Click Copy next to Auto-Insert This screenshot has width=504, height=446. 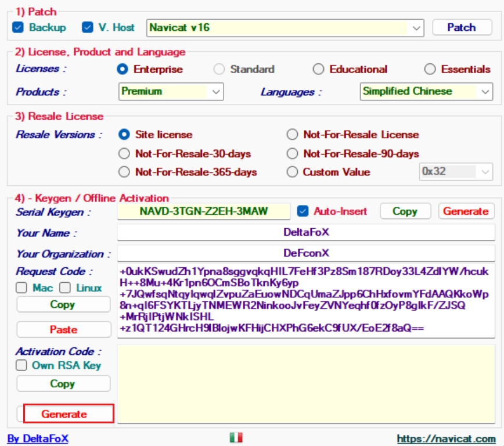point(405,211)
